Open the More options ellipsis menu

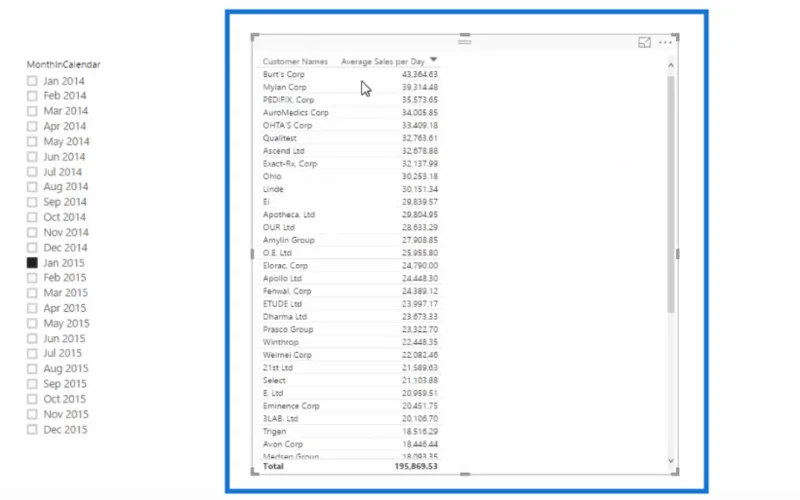click(x=665, y=42)
